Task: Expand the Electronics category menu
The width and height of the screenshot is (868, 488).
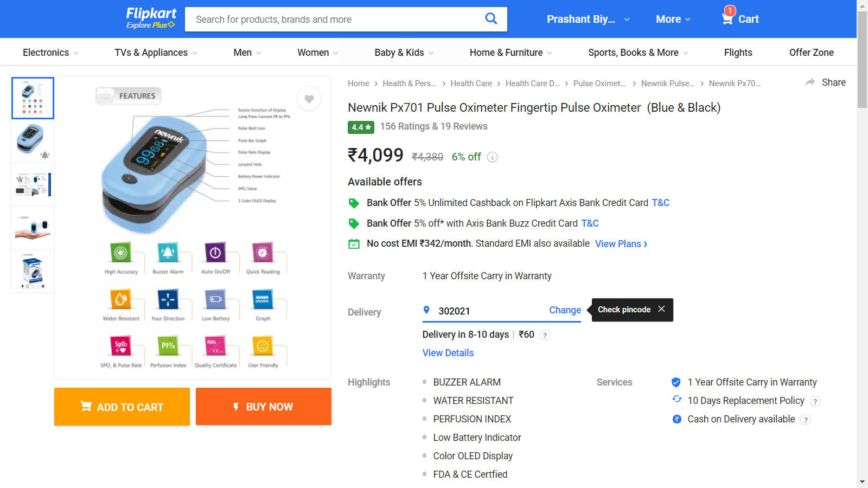Action: [x=50, y=53]
